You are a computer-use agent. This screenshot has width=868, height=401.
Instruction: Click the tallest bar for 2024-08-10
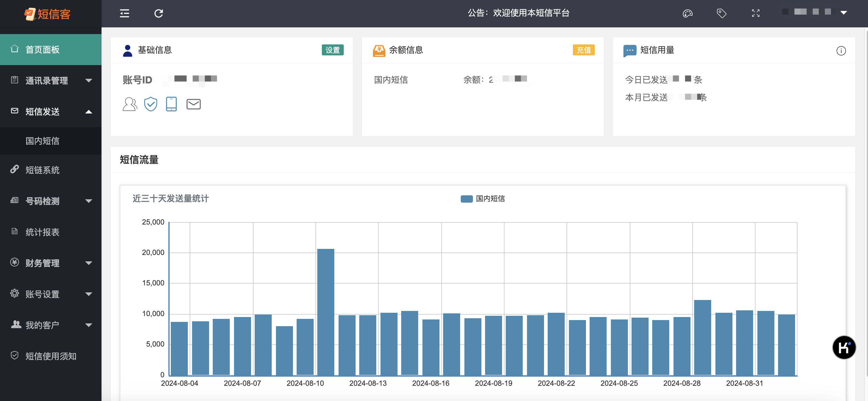[325, 312]
